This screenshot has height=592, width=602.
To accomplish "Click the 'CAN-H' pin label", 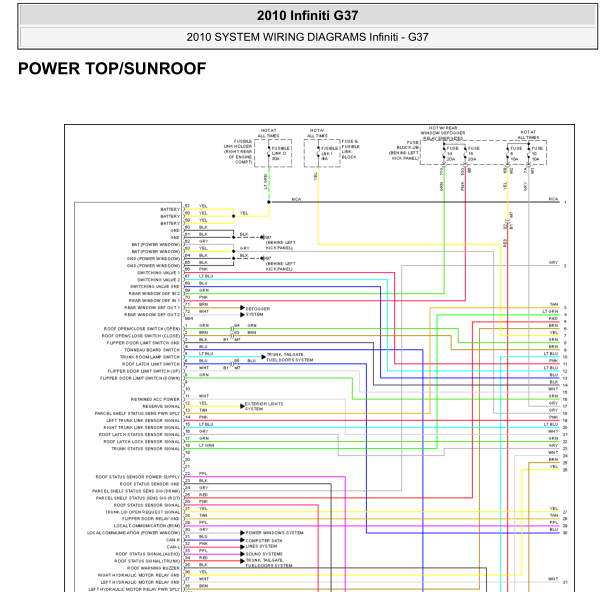I will (173, 539).
